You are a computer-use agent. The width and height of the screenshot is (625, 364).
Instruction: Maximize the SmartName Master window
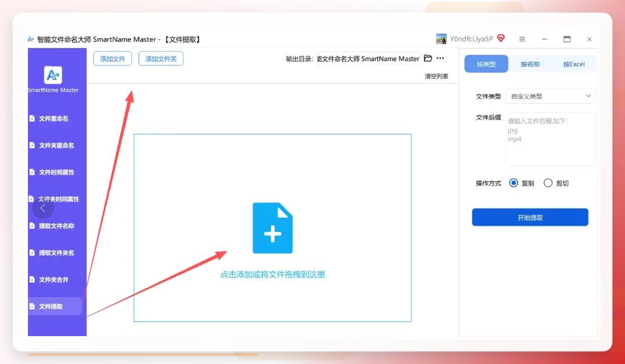click(x=567, y=39)
